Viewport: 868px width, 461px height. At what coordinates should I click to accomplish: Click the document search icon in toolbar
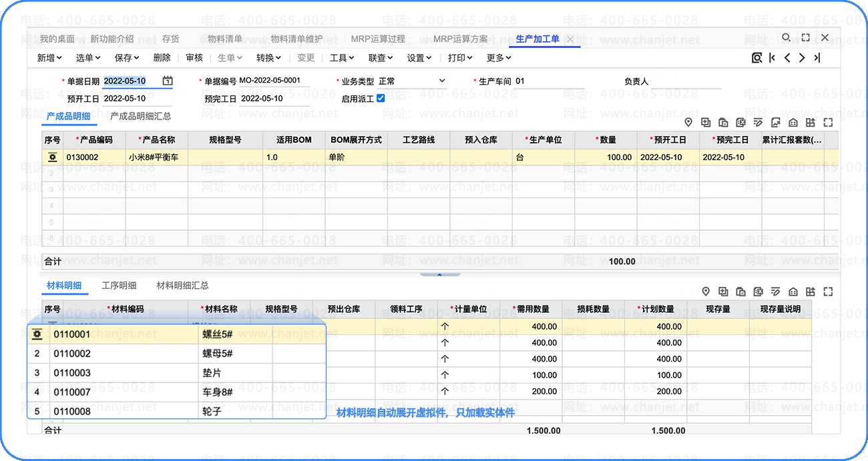756,58
